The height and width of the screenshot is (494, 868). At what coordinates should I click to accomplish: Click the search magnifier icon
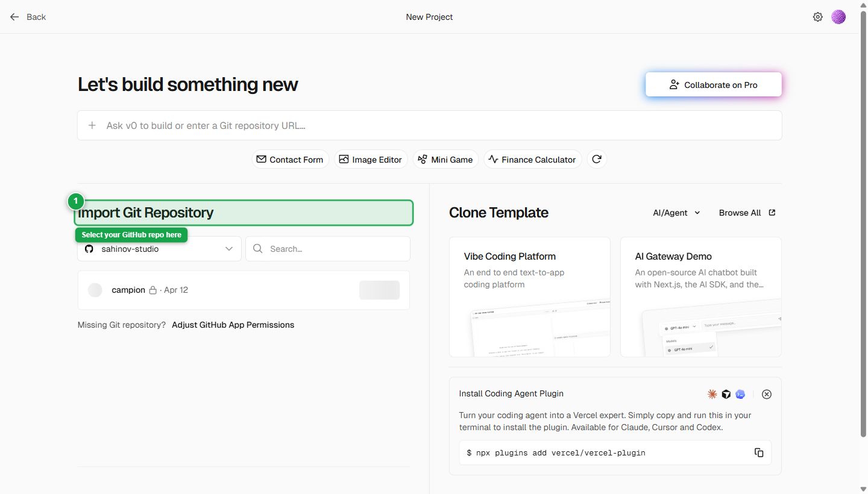pyautogui.click(x=258, y=249)
